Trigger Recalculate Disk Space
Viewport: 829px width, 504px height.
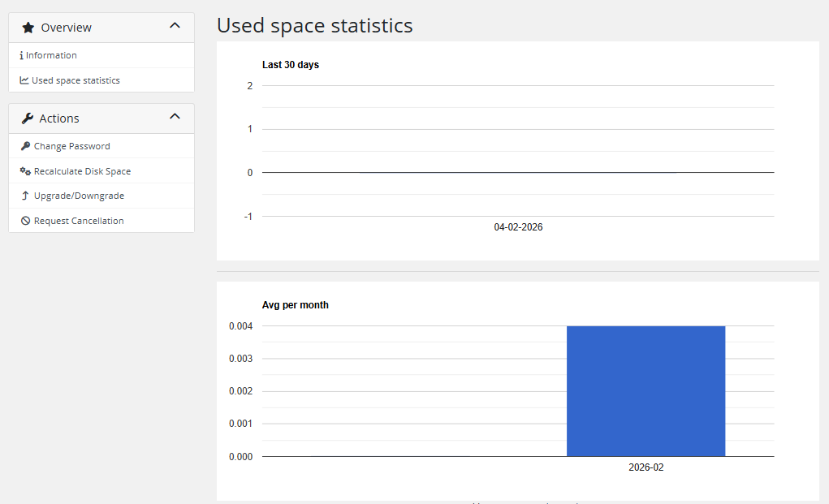[x=82, y=171]
